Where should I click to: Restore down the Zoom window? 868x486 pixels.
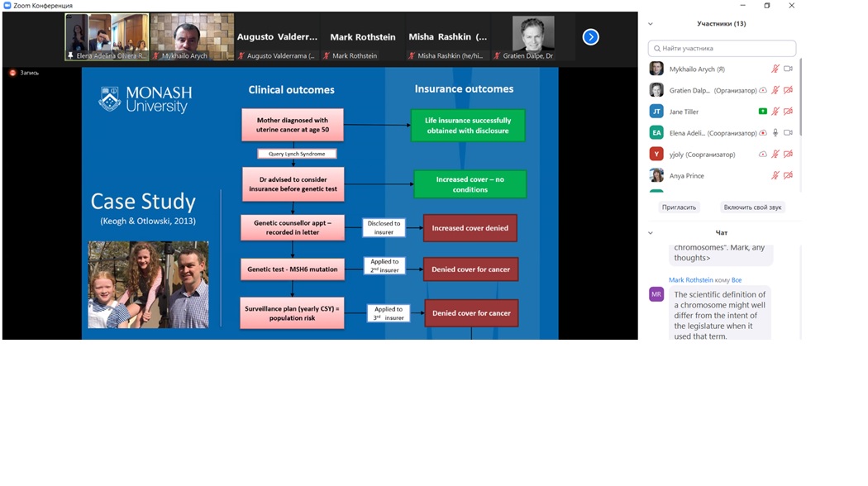766,5
